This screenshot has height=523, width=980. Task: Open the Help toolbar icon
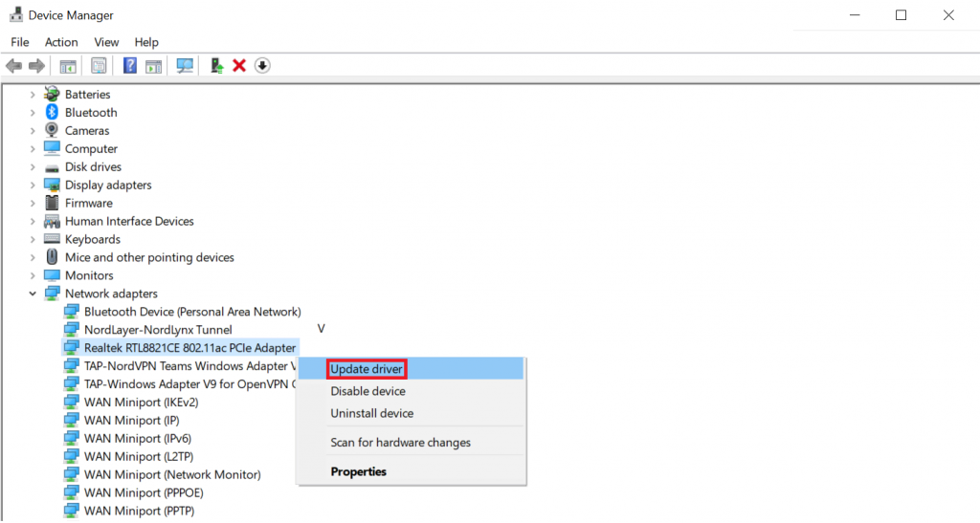(129, 66)
